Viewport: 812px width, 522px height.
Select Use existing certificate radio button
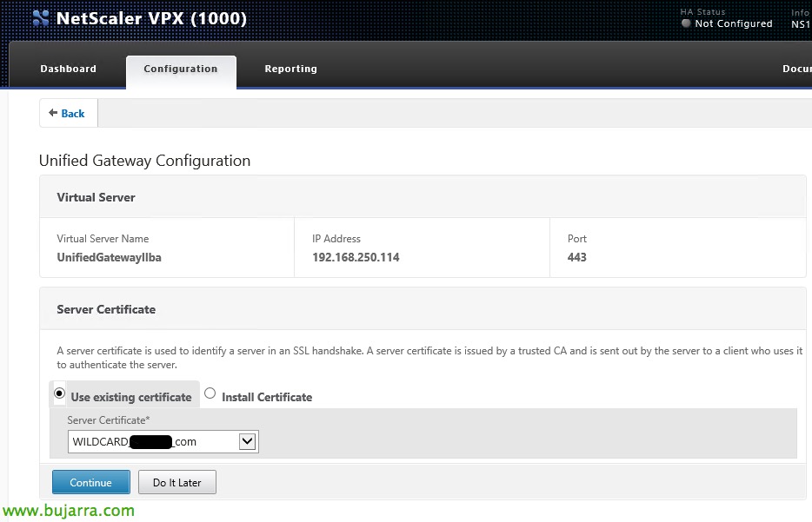point(60,393)
